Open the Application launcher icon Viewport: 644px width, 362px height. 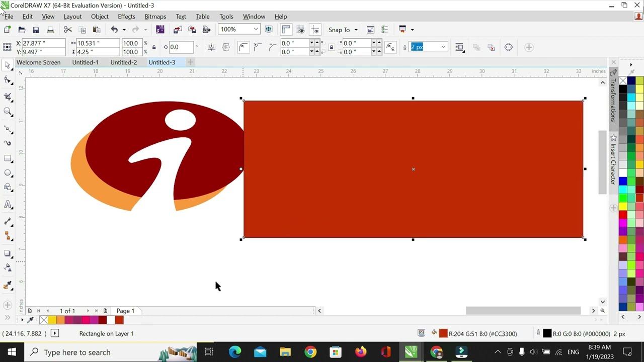click(403, 30)
